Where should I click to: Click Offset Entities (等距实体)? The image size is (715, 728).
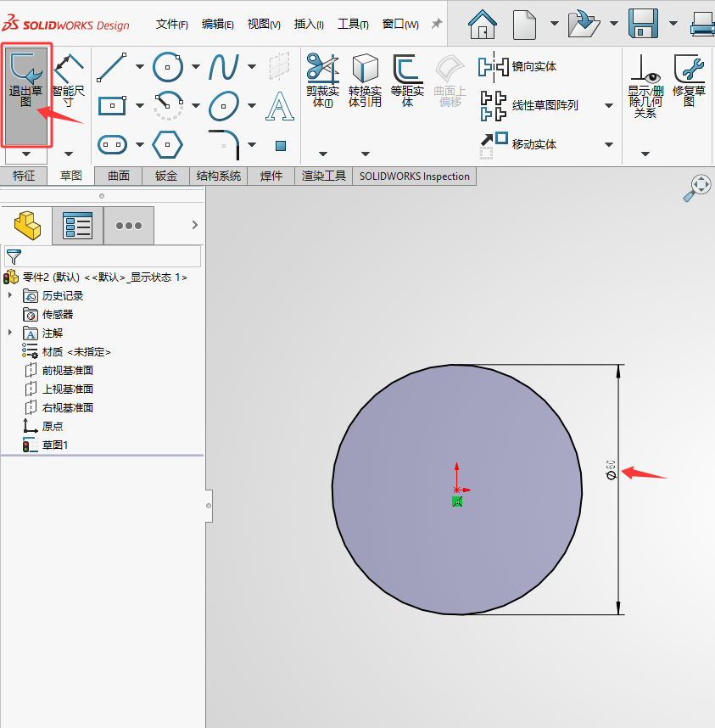(x=407, y=80)
